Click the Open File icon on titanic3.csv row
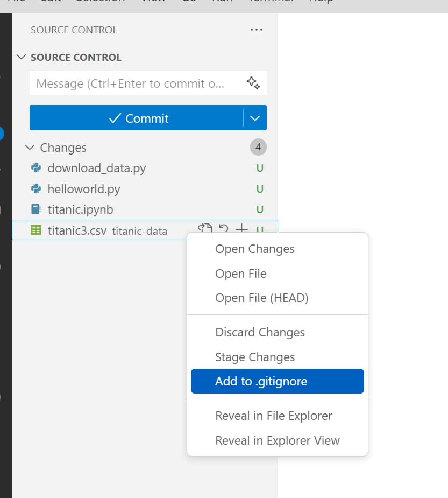Image resolution: width=448 pixels, height=498 pixels. click(204, 229)
